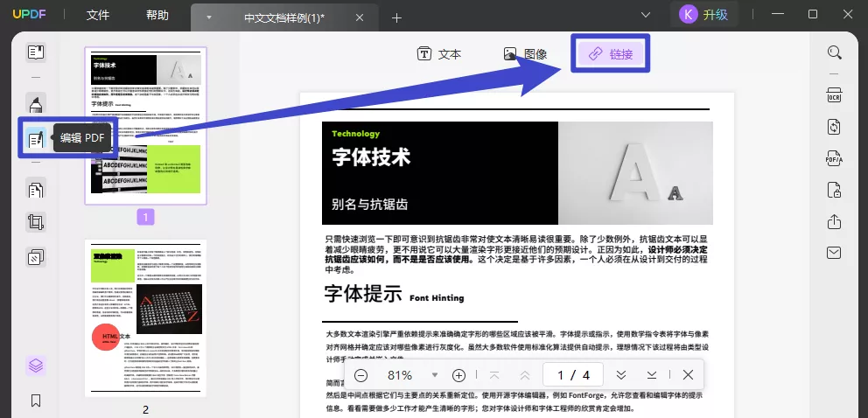Open the Search magnifier icon
Viewport: 868px width, 418px height.
(x=834, y=52)
